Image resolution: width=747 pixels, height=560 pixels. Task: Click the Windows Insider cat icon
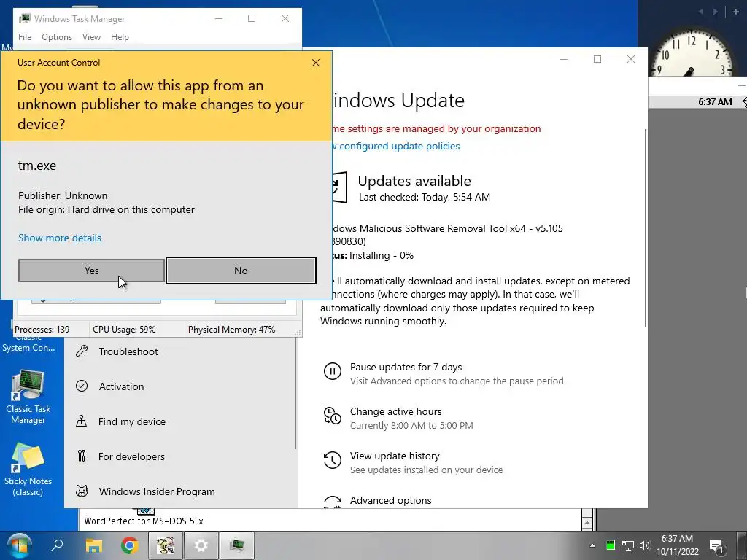(82, 491)
